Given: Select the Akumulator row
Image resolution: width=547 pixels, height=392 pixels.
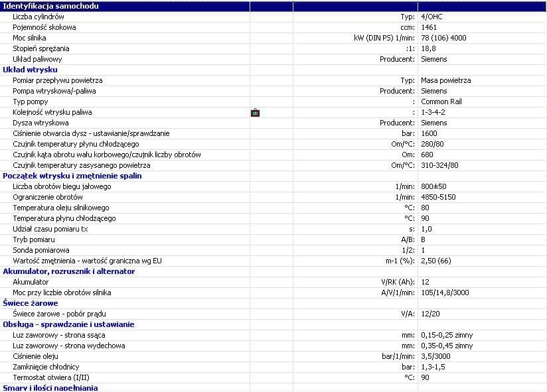Looking at the screenshot, I should pyautogui.click(x=273, y=283).
